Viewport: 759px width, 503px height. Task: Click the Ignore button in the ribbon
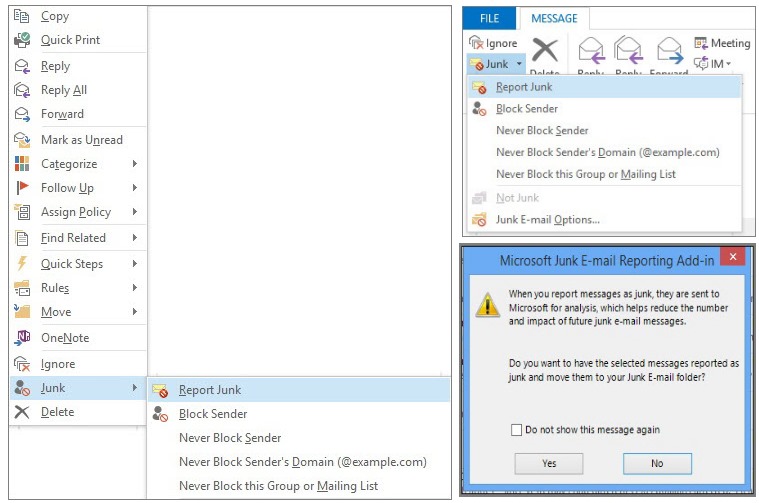pos(493,43)
